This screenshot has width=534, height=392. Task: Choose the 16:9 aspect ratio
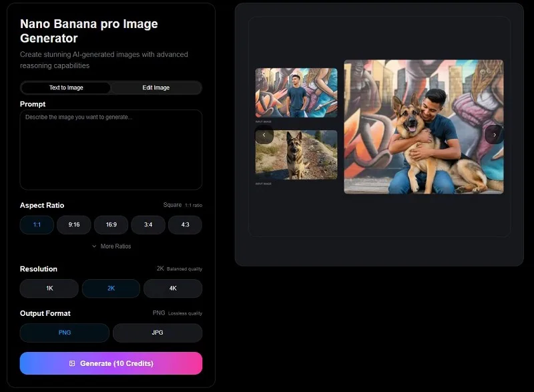click(x=111, y=225)
